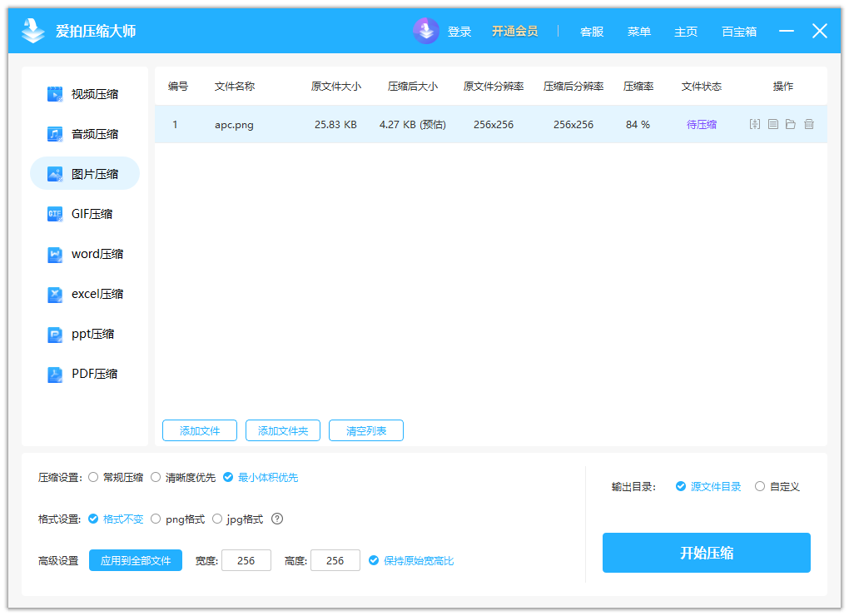Click the purple user avatar icon
Viewport: 849px width, 616px height.
pos(426,31)
